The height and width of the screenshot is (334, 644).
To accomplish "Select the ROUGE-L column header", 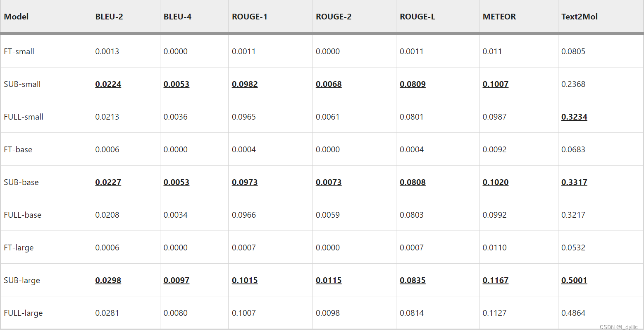I will [417, 17].
